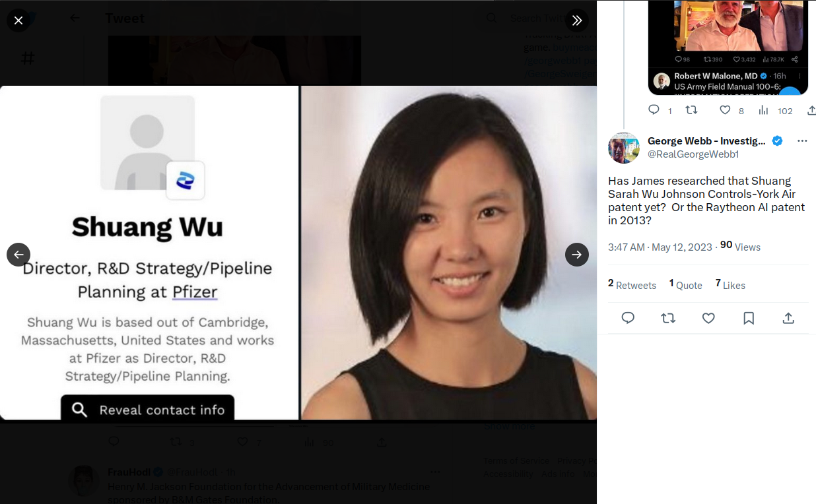Open three-dot menu on Robert W Malone quote
816x504 pixels.
pos(799,76)
